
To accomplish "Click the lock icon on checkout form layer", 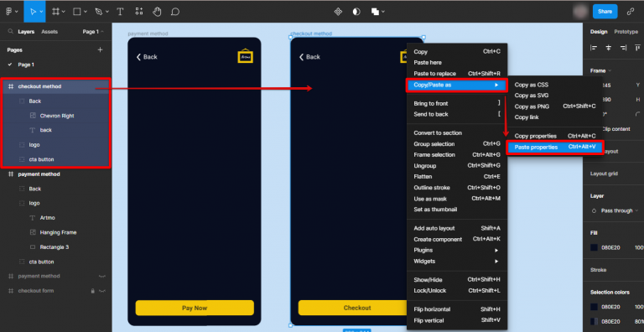I will coord(93,291).
